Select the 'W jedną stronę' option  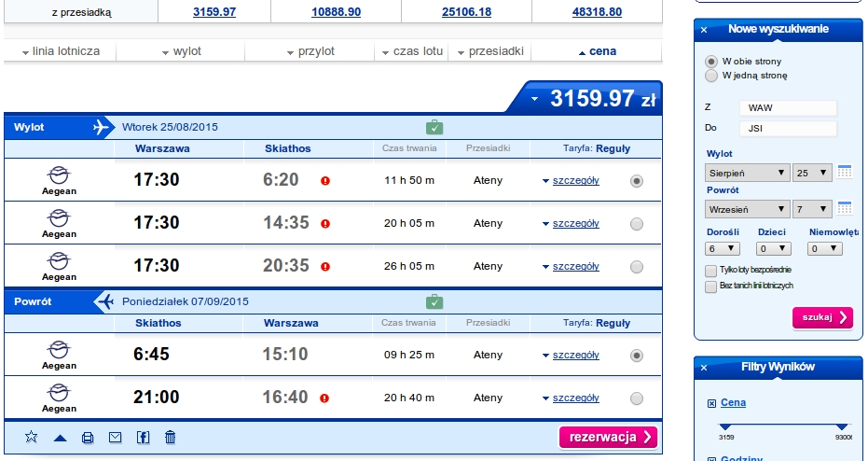coord(711,76)
